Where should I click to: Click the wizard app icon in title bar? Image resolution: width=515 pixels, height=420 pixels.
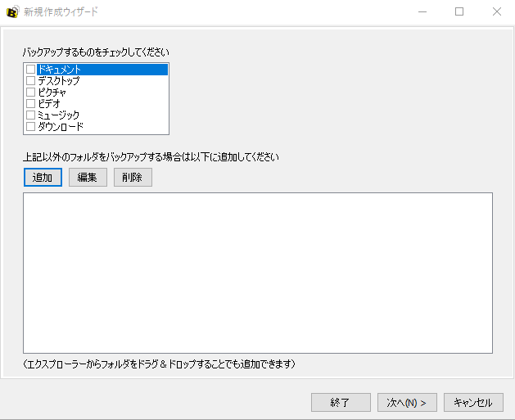pyautogui.click(x=12, y=12)
